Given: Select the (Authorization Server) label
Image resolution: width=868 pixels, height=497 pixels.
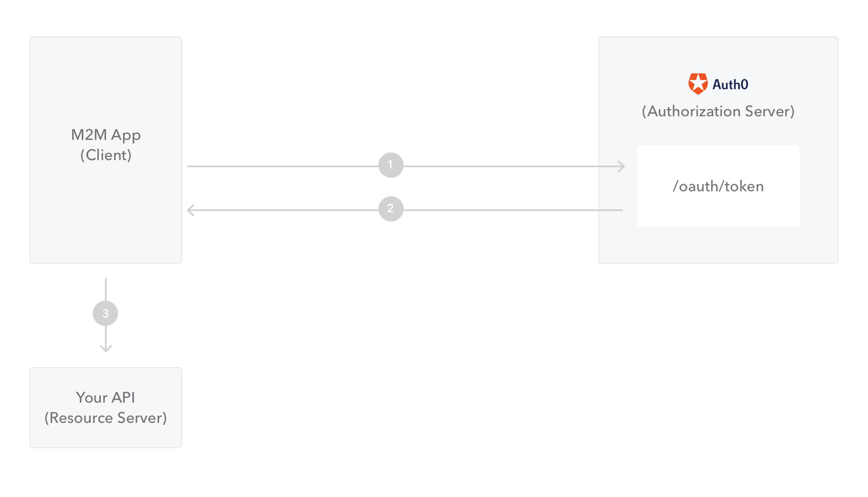Looking at the screenshot, I should click(x=718, y=111).
